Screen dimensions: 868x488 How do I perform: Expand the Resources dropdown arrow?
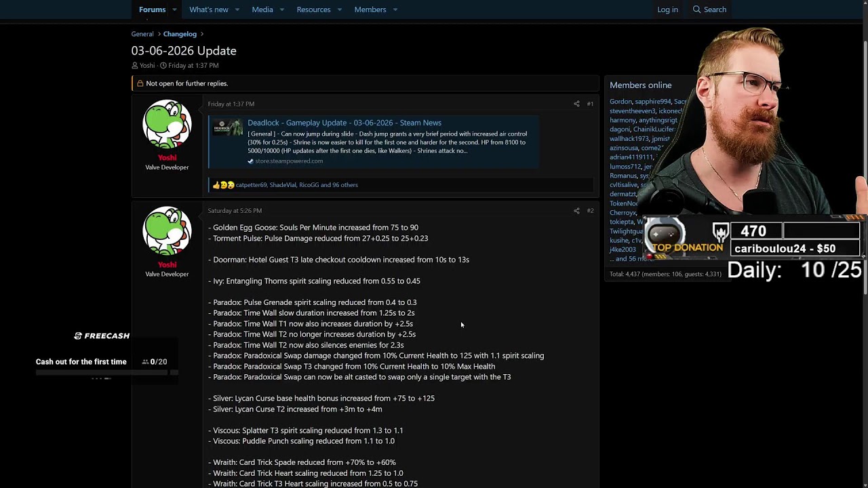point(339,9)
